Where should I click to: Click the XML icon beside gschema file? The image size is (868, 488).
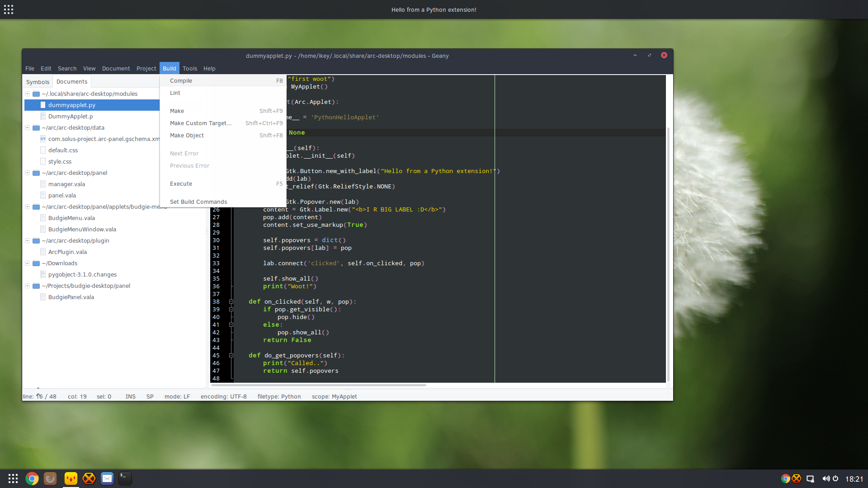pos(43,139)
